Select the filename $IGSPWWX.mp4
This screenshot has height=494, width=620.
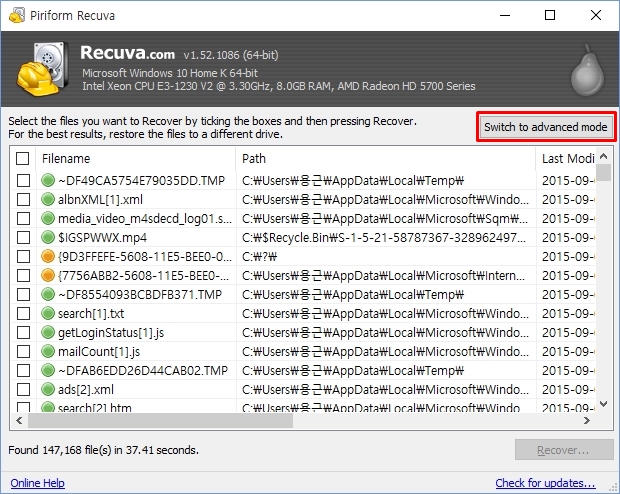(x=102, y=237)
